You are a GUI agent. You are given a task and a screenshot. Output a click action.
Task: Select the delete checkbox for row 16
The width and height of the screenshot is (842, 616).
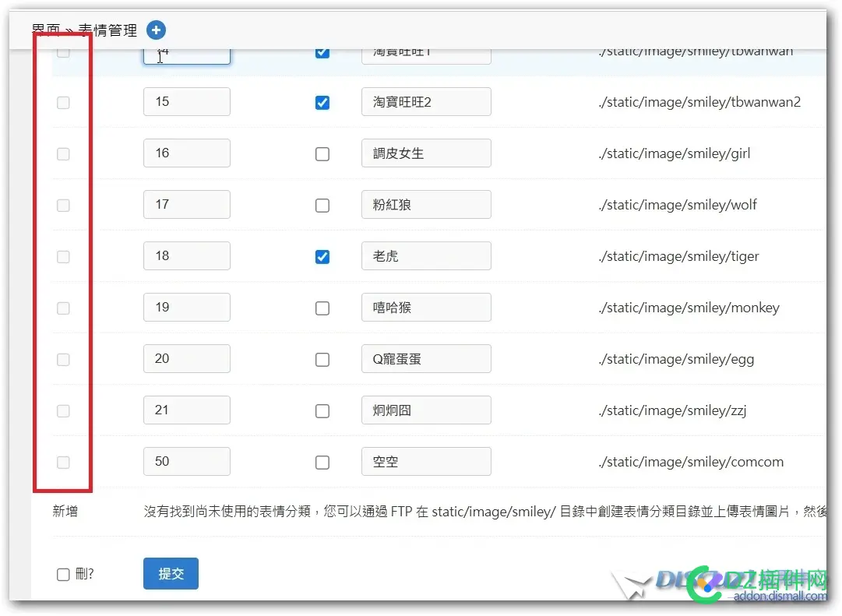64,154
